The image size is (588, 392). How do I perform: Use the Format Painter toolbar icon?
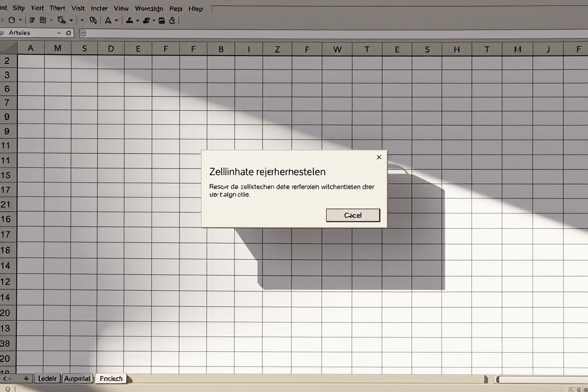(61, 20)
